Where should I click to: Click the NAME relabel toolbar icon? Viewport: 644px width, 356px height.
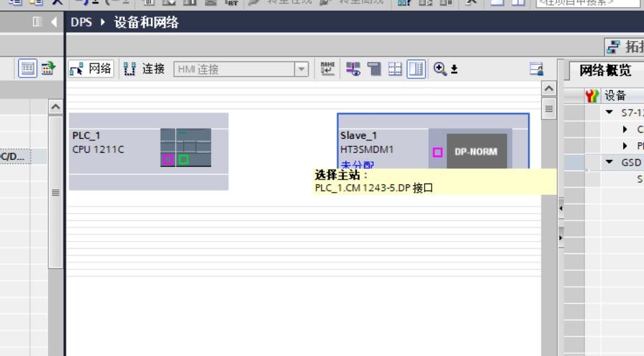click(x=328, y=68)
